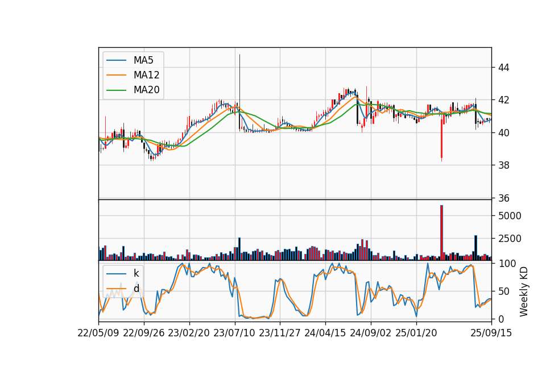Screen dimensions: 546x392
Task: Click the blue MA5 legend line sample
Action: 116,61
